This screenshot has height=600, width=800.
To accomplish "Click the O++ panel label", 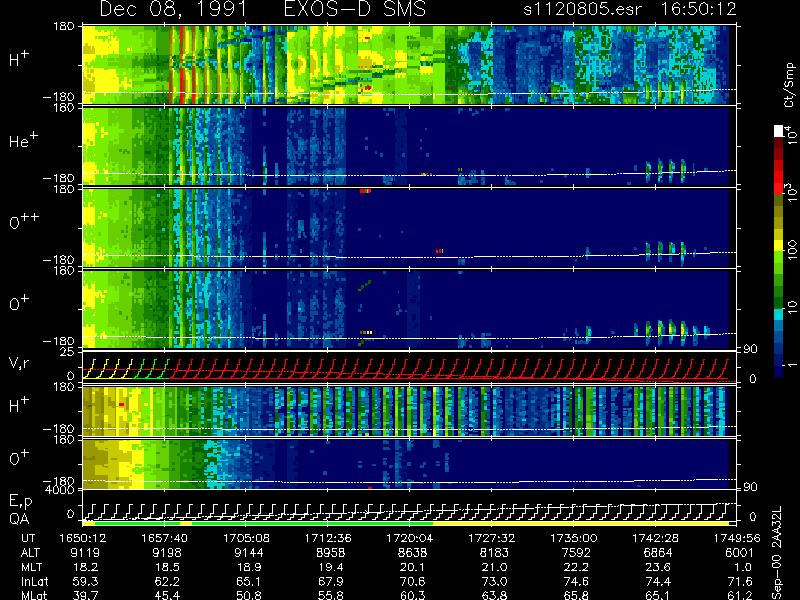I will point(24,221).
